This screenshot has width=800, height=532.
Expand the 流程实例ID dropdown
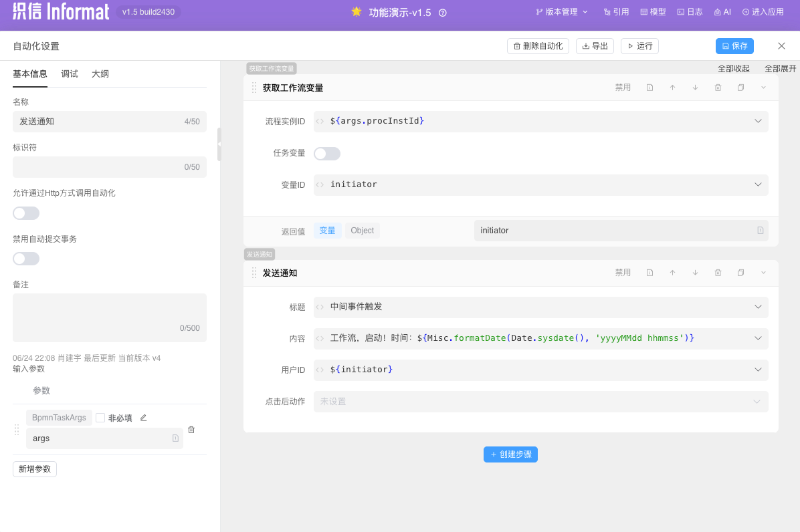click(758, 121)
